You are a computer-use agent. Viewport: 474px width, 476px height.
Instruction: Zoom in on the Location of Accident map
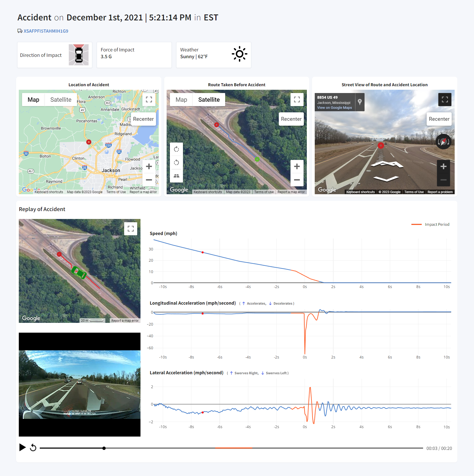[149, 166]
